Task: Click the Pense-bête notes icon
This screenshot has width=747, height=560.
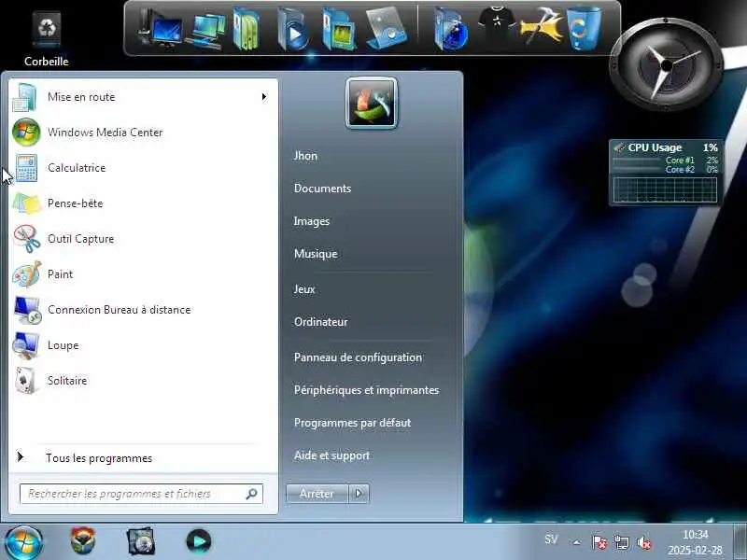Action: click(x=27, y=203)
